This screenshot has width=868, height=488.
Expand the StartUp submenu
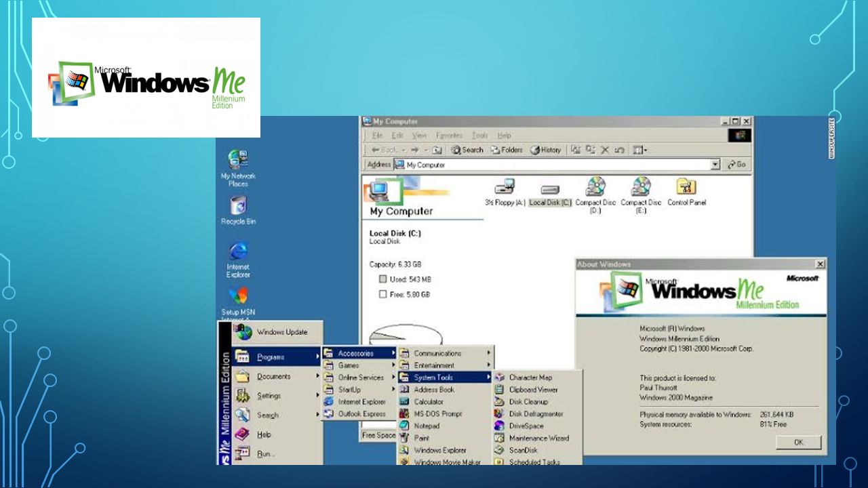click(359, 390)
